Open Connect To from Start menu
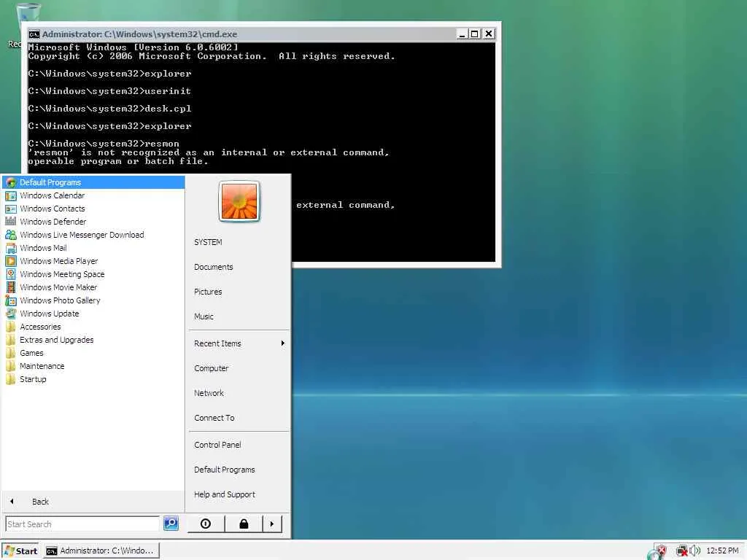Viewport: 747px width, 560px height. (x=214, y=418)
